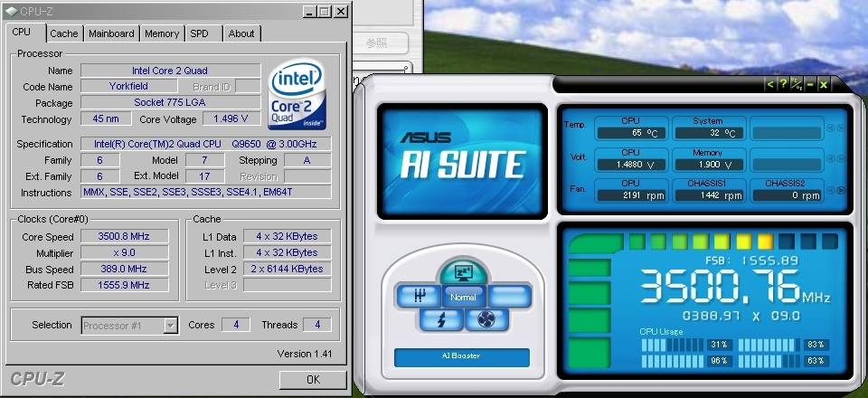Click the AI Nap sleeping monitor icon
This screenshot has width=868, height=398.
pyautogui.click(x=462, y=271)
